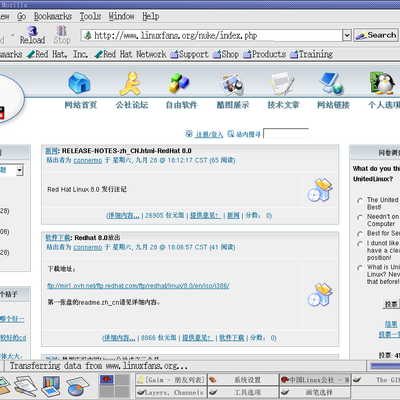The image size is (400, 400).
Task: Click the 自由软件 text label
Action: click(x=182, y=105)
